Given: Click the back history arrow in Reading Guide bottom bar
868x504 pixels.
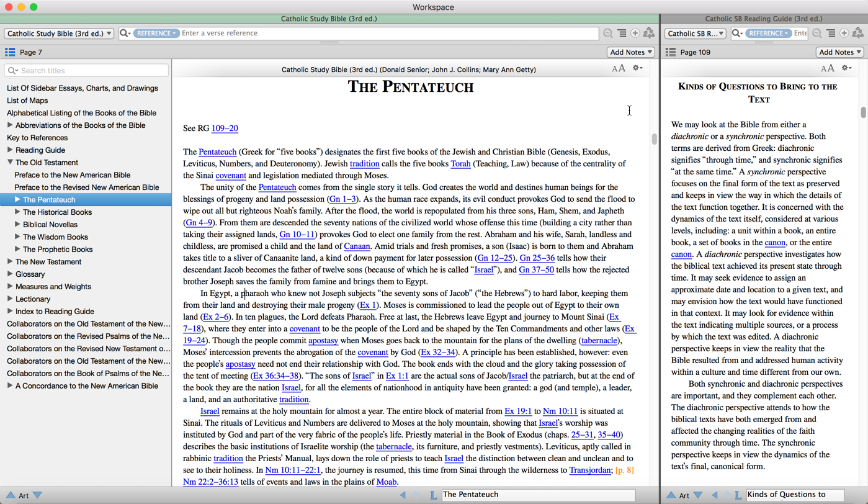Looking at the screenshot, I should click(x=714, y=495).
